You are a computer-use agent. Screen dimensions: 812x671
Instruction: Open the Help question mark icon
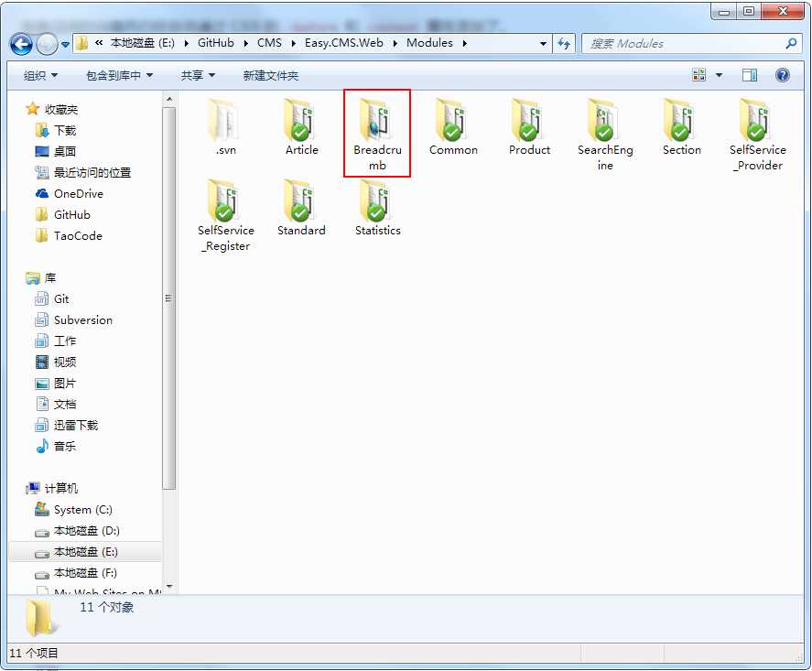click(783, 75)
